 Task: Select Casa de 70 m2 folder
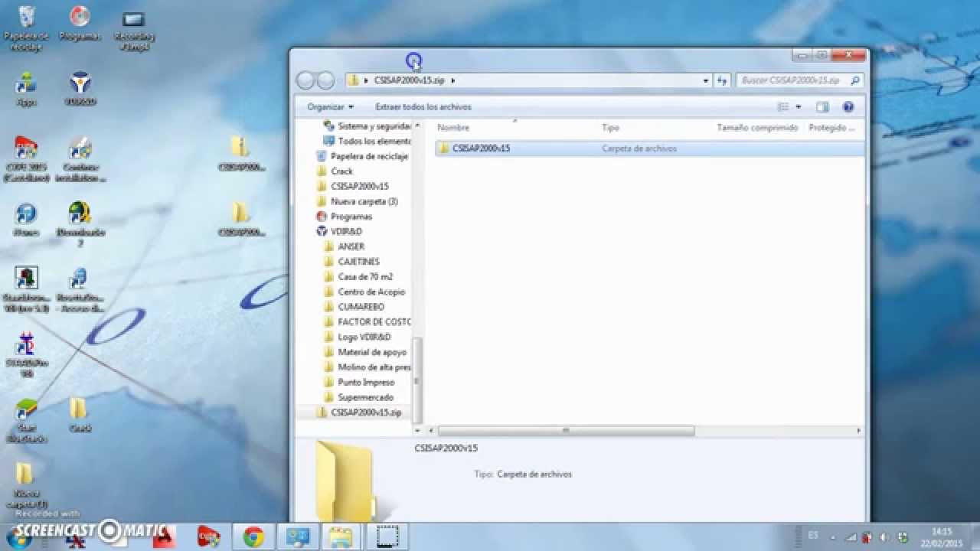[358, 276]
